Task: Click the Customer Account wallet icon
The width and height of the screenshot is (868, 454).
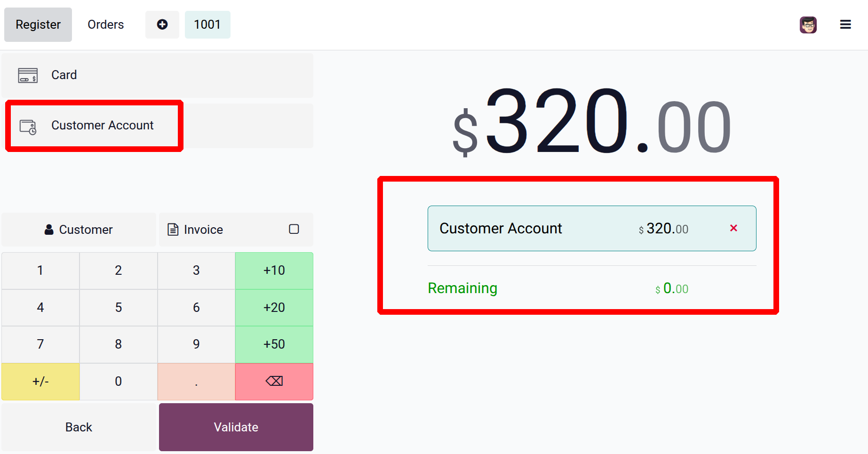Action: pyautogui.click(x=28, y=127)
